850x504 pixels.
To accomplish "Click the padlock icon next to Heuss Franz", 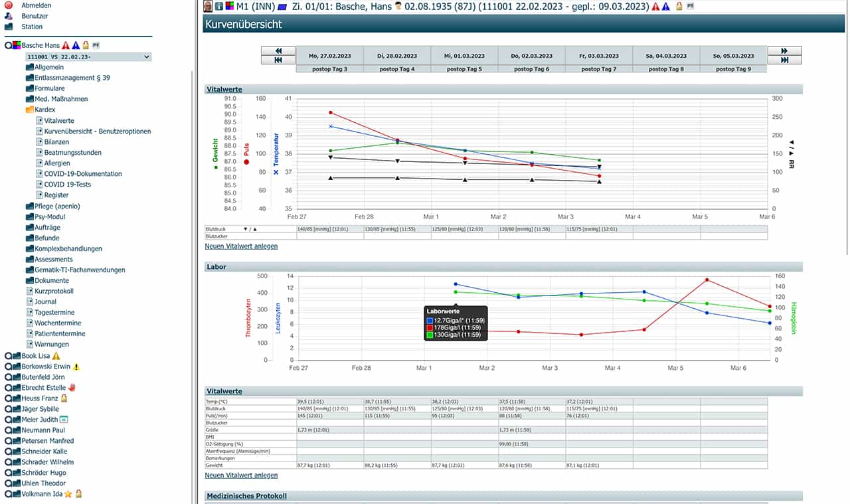I will coord(64,398).
